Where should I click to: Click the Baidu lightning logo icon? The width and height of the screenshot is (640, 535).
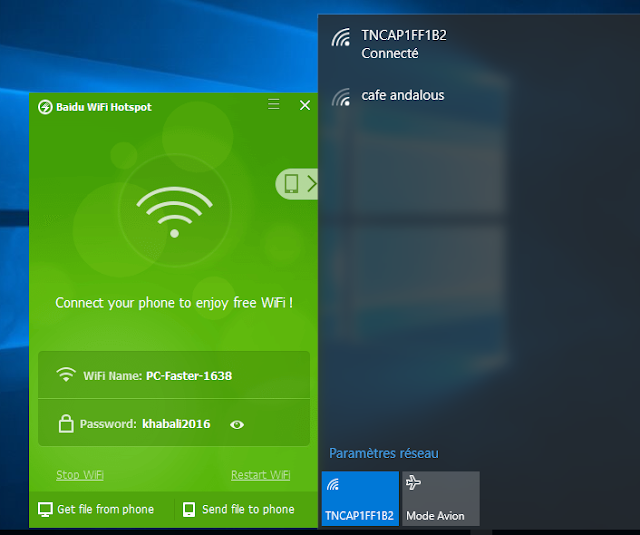[45, 107]
